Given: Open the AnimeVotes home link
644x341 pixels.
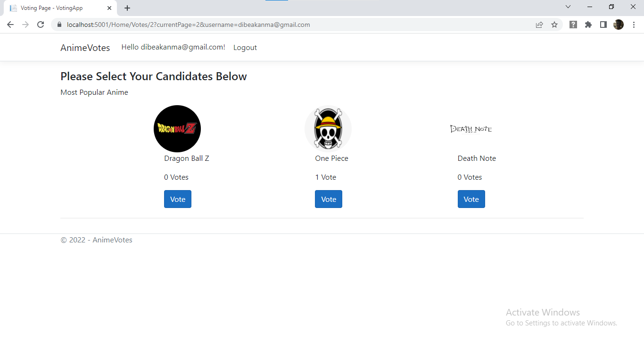Looking at the screenshot, I should pyautogui.click(x=85, y=47).
